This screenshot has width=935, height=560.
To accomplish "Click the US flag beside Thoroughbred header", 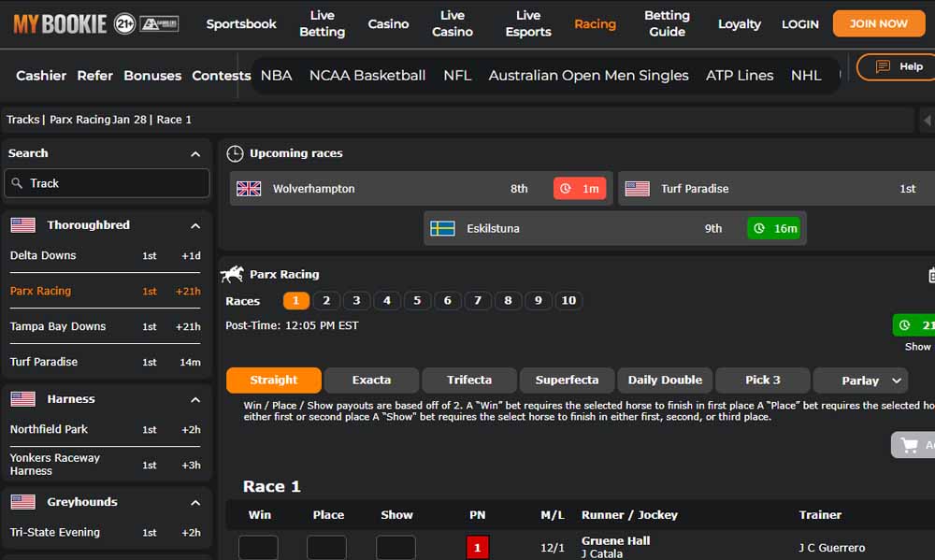I will [x=23, y=224].
